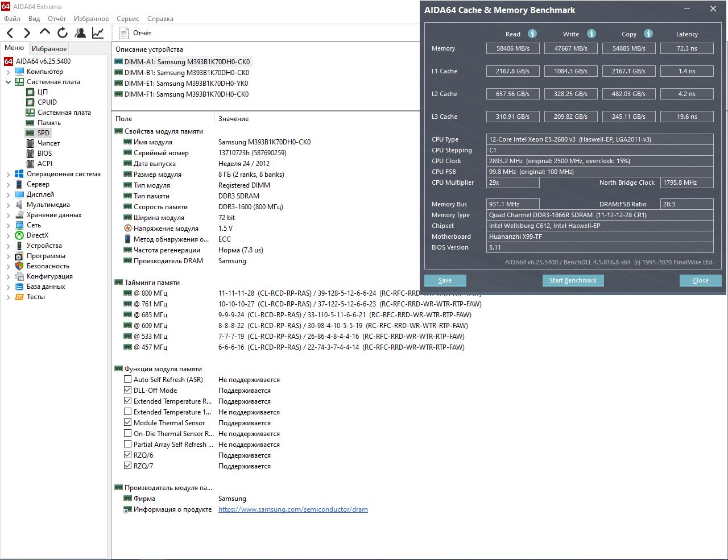
Task: Toggle the DLL-Off Mode checkbox
Action: pos(128,390)
